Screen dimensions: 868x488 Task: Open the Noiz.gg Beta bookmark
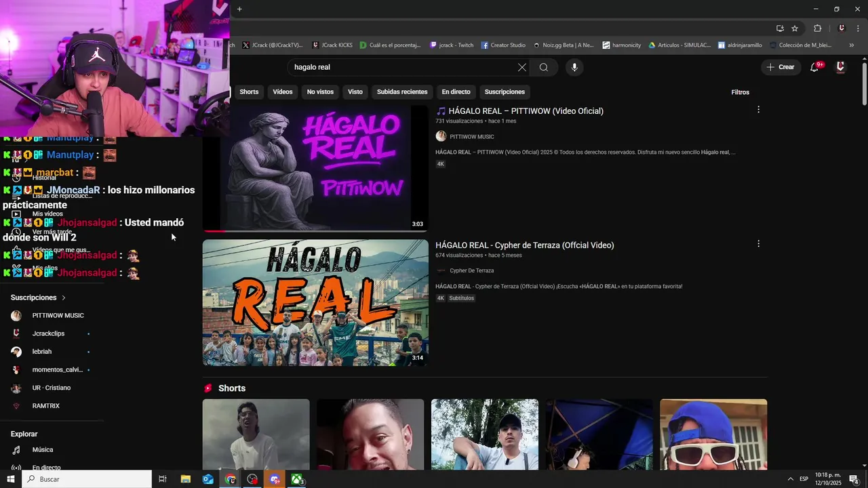tap(564, 45)
